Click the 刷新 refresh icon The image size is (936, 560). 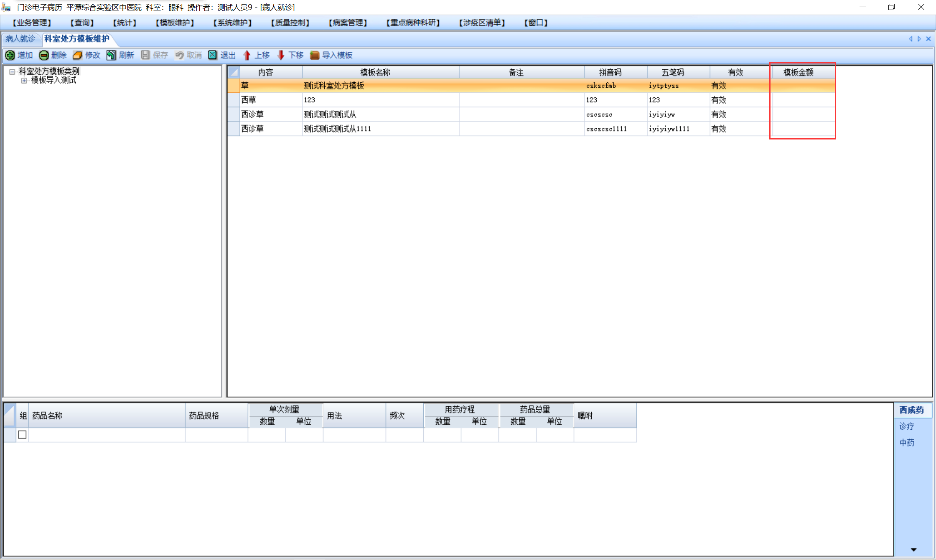tap(111, 55)
